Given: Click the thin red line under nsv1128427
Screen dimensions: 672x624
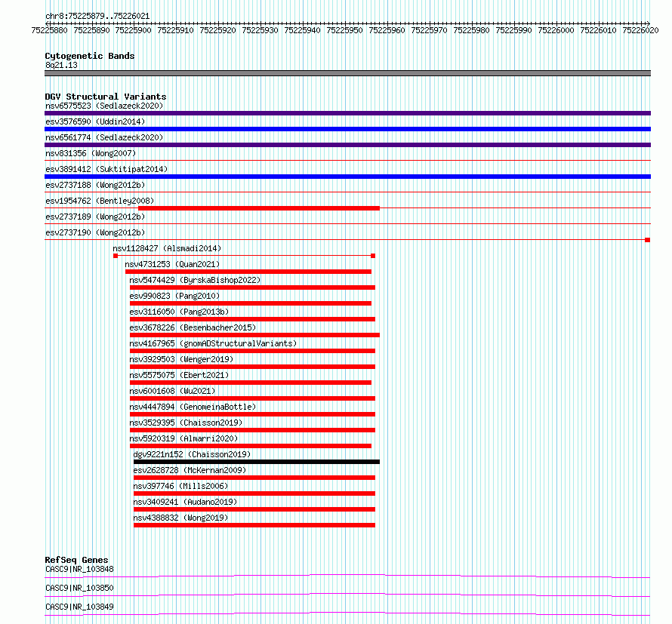Looking at the screenshot, I should point(245,256).
